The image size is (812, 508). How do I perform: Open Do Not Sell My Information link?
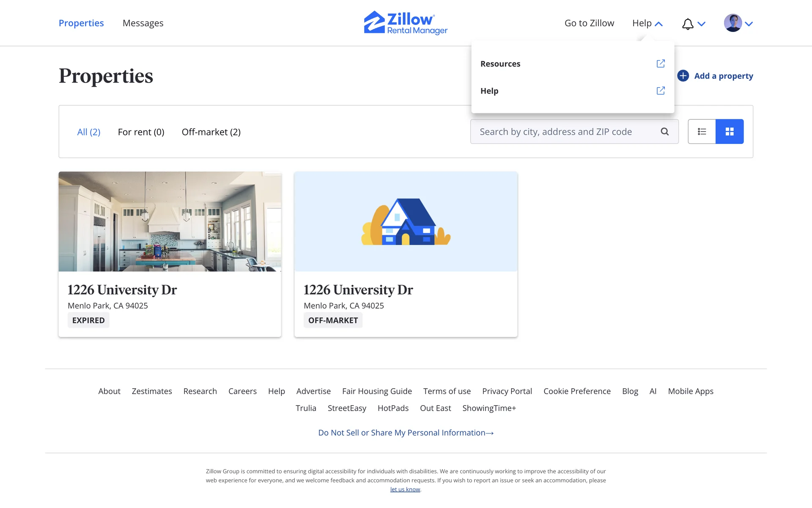(x=406, y=433)
